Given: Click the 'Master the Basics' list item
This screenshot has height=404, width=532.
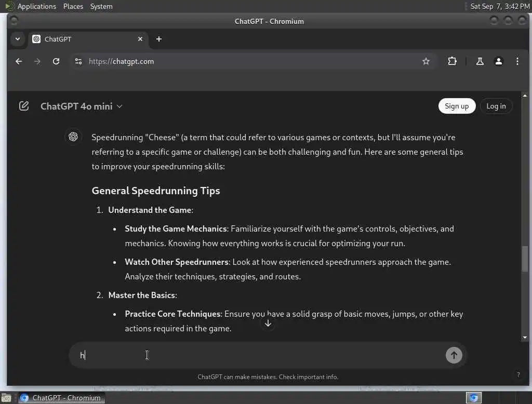Looking at the screenshot, I should point(142,295).
